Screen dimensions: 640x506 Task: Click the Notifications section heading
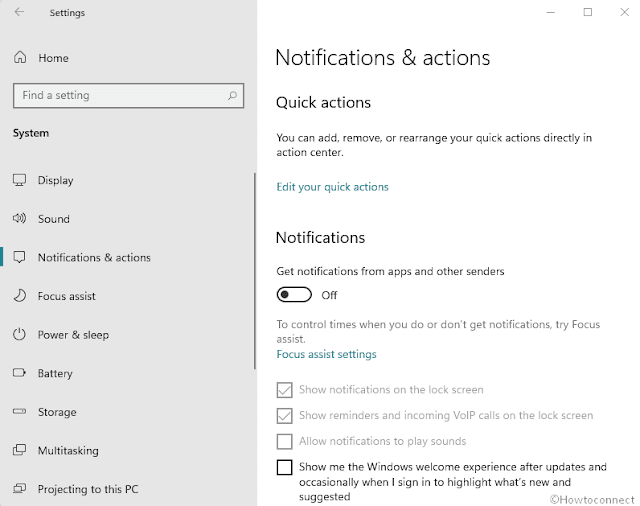coord(320,237)
